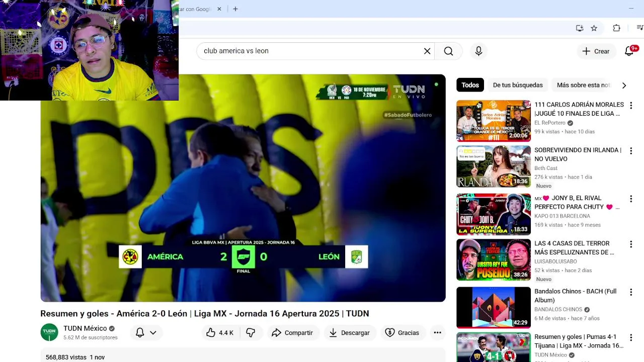This screenshot has width=644, height=362.
Task: Open 'LAS 4 CASAS DEL TERROR' thumbnail
Action: 494,260
